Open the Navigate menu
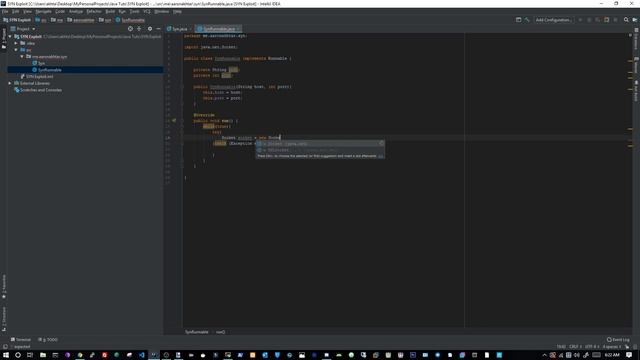640x360 pixels. (43, 11)
